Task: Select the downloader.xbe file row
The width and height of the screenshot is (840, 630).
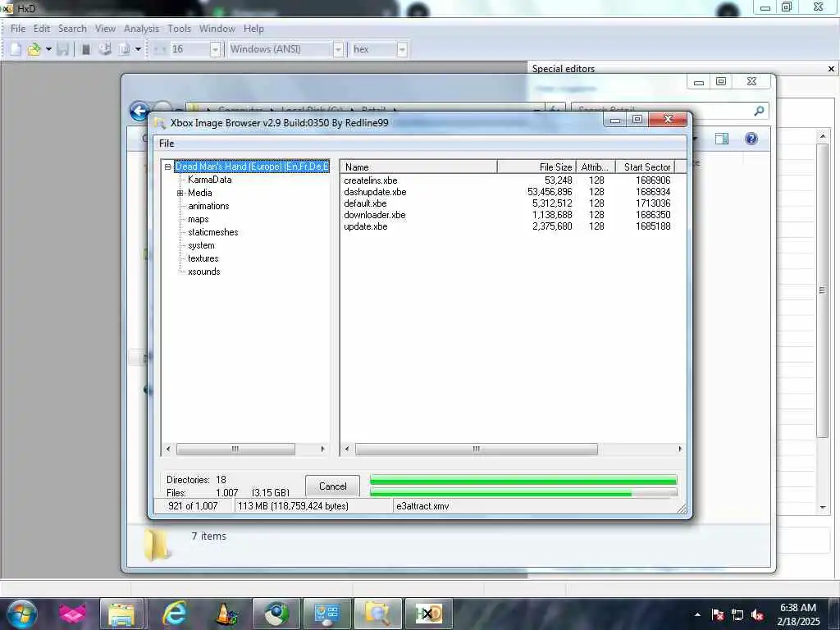Action: pyautogui.click(x=507, y=215)
